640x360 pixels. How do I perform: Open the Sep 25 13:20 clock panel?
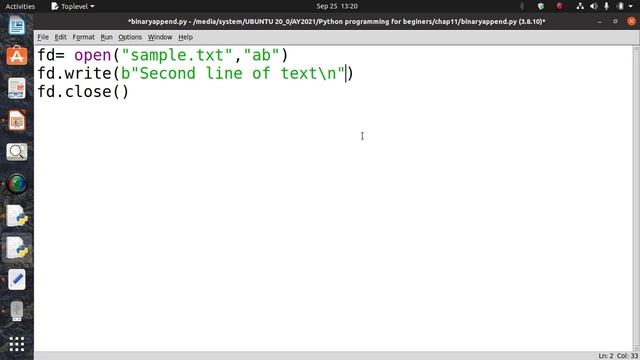pos(337,6)
